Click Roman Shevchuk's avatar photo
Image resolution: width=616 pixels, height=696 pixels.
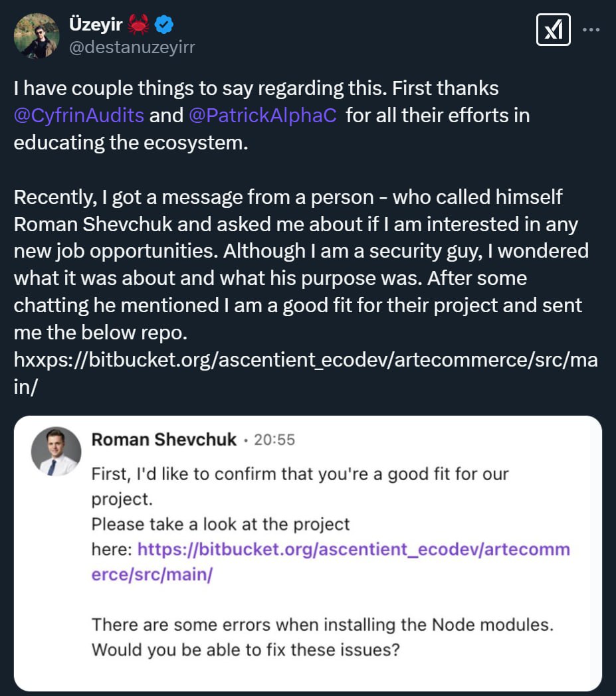(56, 452)
